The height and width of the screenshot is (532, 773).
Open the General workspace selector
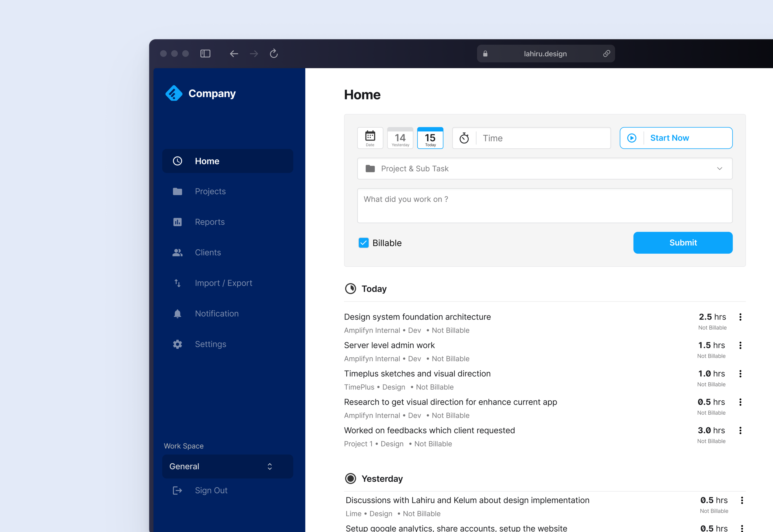click(227, 466)
